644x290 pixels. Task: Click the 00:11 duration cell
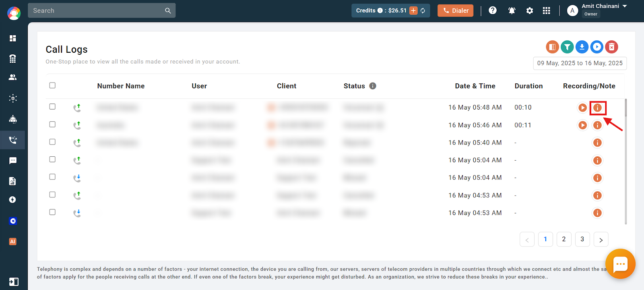(523, 125)
